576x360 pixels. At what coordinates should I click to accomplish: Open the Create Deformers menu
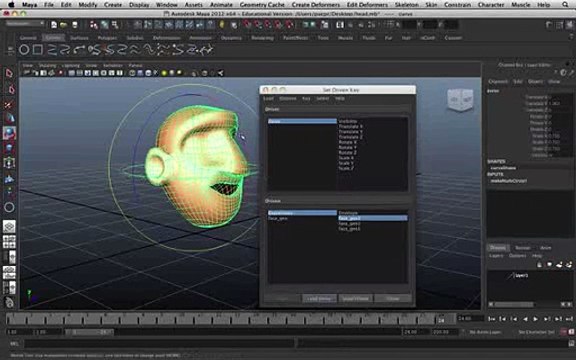(316, 5)
